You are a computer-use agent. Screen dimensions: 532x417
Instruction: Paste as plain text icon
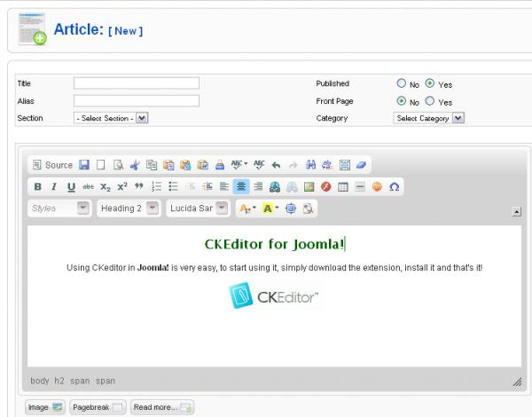coord(185,165)
